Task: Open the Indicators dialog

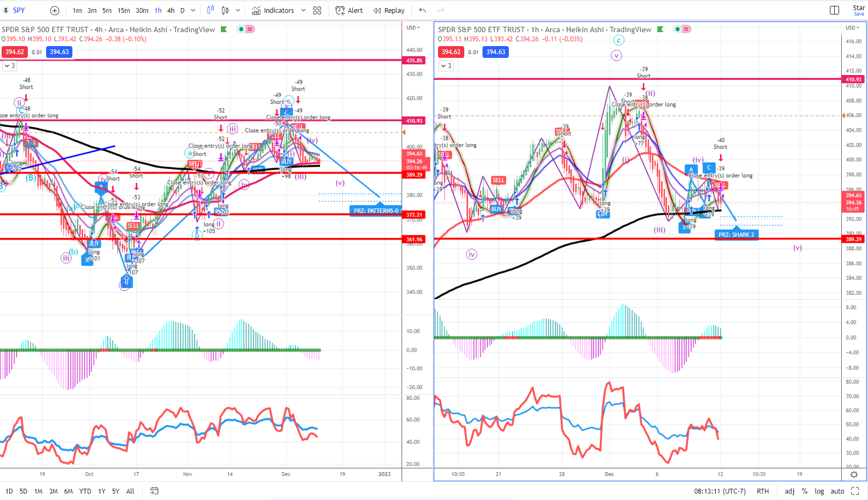Action: (273, 10)
